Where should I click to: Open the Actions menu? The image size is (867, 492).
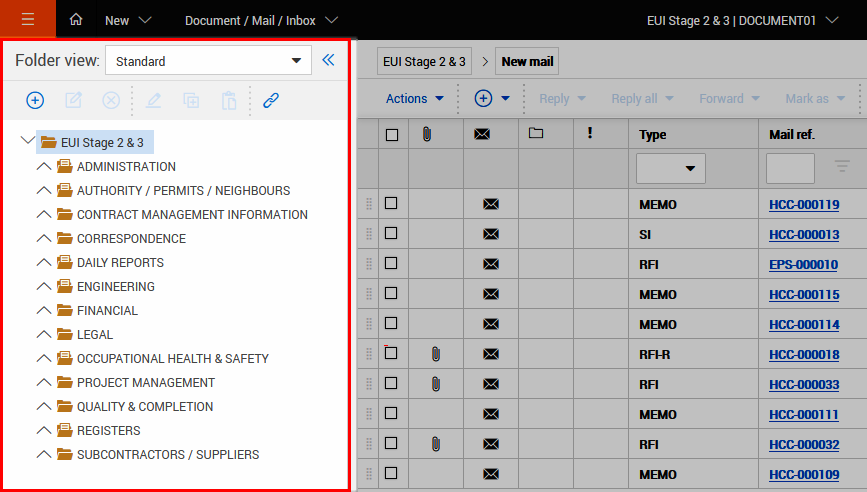point(415,98)
